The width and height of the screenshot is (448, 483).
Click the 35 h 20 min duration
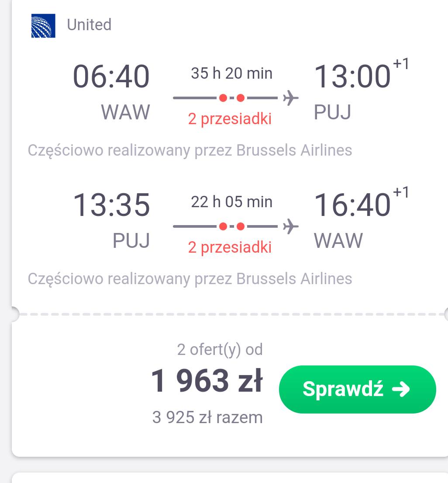coord(232,73)
